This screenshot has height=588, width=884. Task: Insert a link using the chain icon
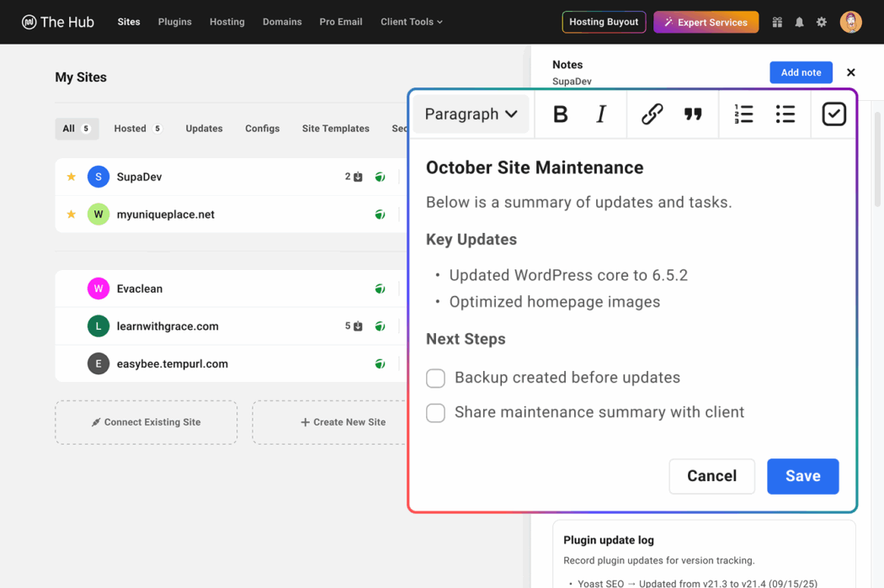click(x=652, y=114)
